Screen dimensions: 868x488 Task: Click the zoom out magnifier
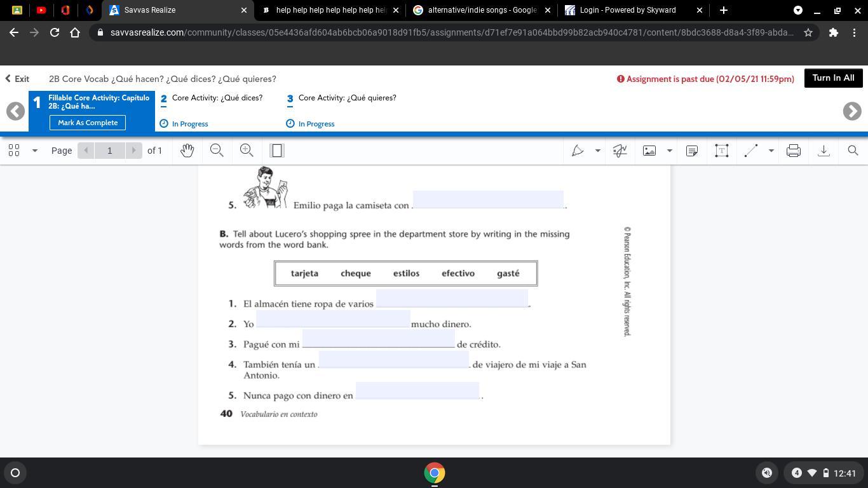point(217,151)
